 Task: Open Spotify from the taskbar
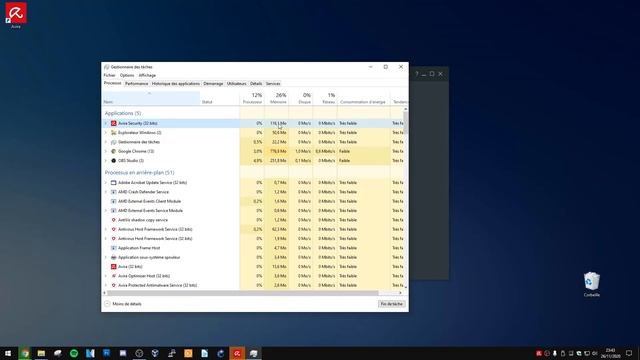tap(74, 353)
